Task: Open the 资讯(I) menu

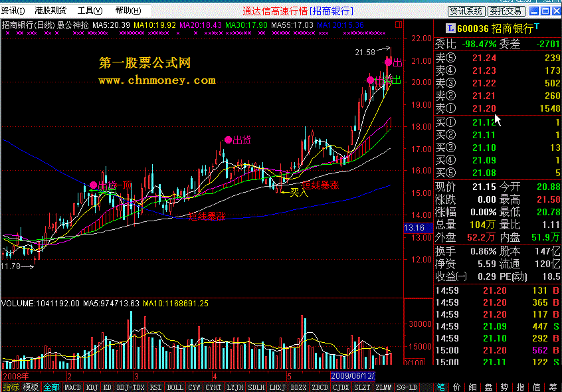Action: point(13,11)
